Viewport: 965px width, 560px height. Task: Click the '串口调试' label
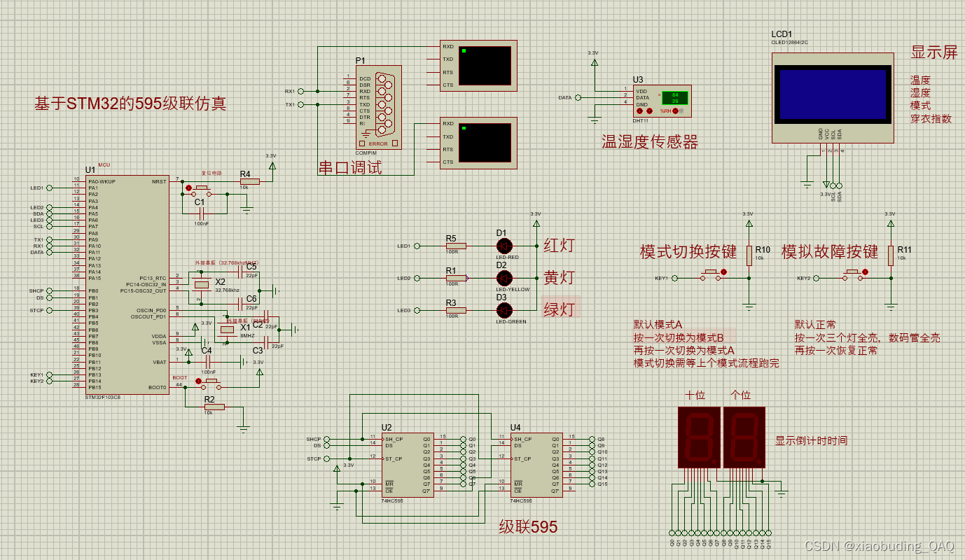350,168
